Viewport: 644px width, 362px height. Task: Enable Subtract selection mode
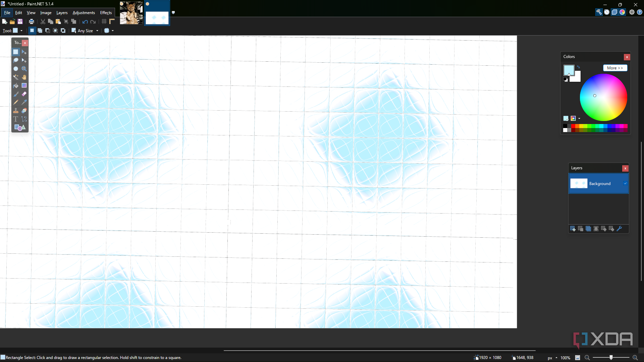pyautogui.click(x=48, y=31)
